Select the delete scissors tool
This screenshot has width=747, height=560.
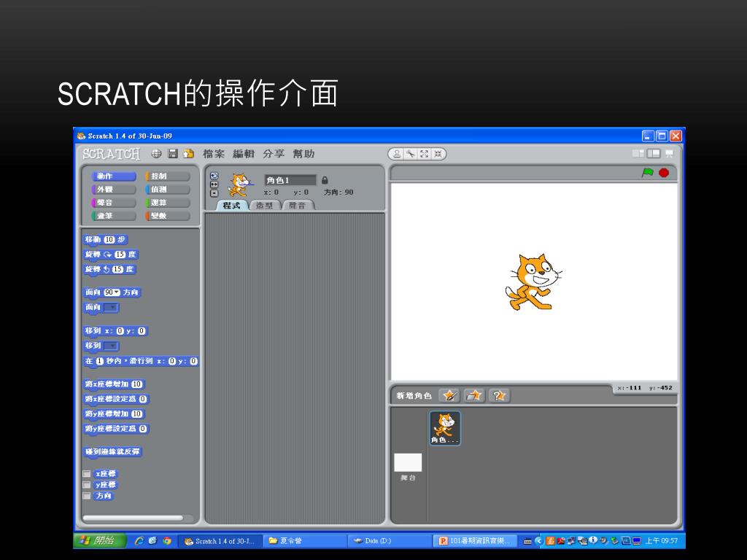[x=410, y=154]
